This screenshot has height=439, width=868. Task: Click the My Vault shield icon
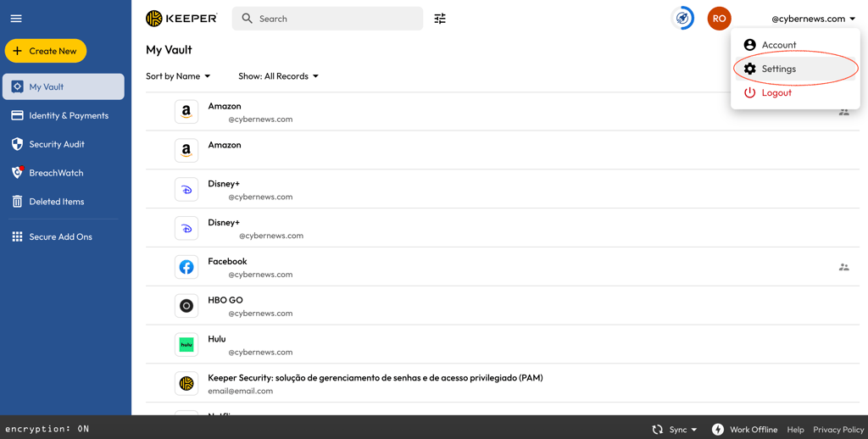point(17,87)
